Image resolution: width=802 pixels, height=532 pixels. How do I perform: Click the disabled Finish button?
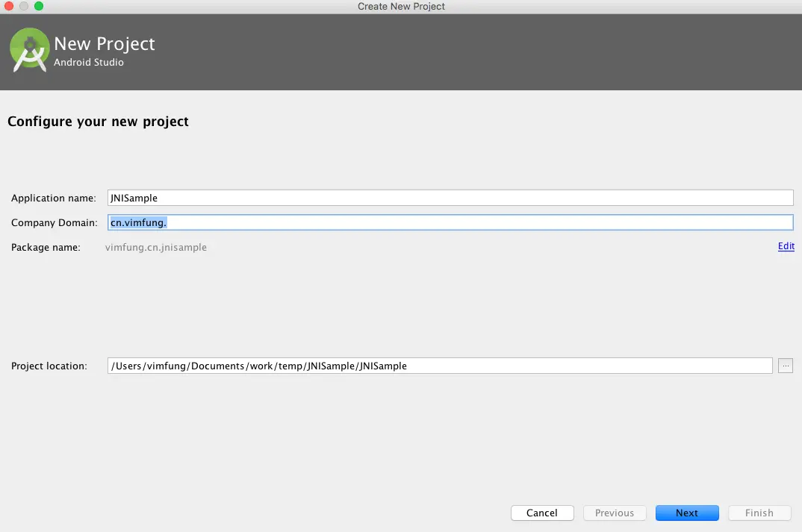(759, 513)
